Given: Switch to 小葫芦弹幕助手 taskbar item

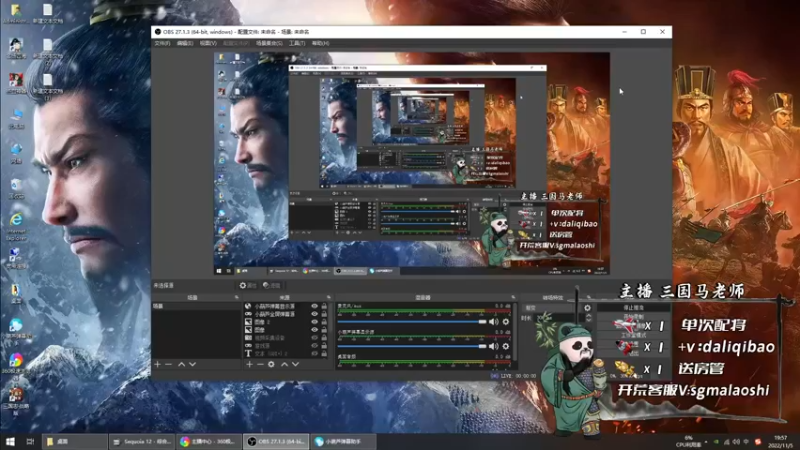Looking at the screenshot, I should [343, 441].
